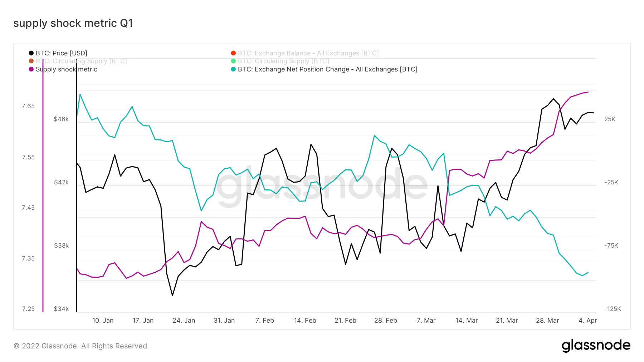Toggle the "BTC: Price [USD]" legend label
The image size is (644, 362).
[x=62, y=53]
